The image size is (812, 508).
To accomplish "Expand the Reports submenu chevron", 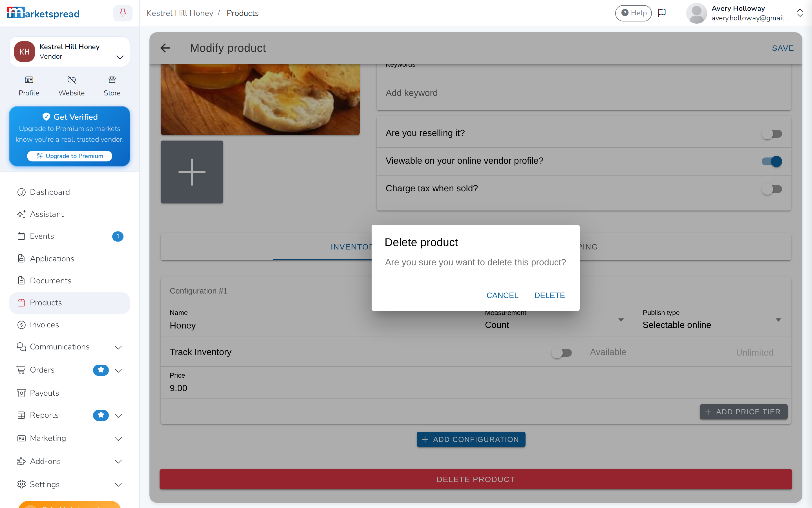I will point(118,416).
